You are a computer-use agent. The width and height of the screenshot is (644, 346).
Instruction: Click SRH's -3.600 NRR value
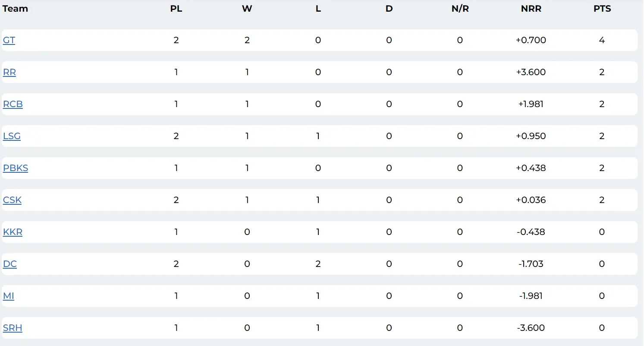[531, 328]
